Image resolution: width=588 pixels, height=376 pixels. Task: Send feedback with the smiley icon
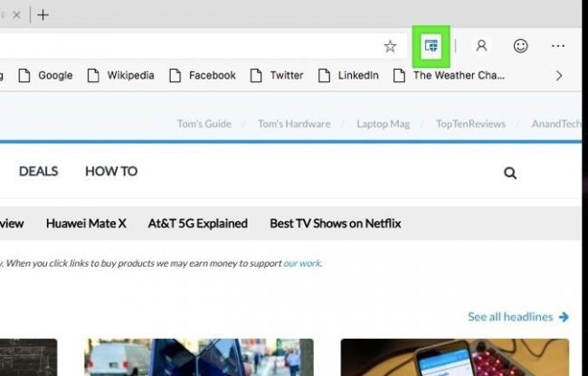(x=520, y=46)
